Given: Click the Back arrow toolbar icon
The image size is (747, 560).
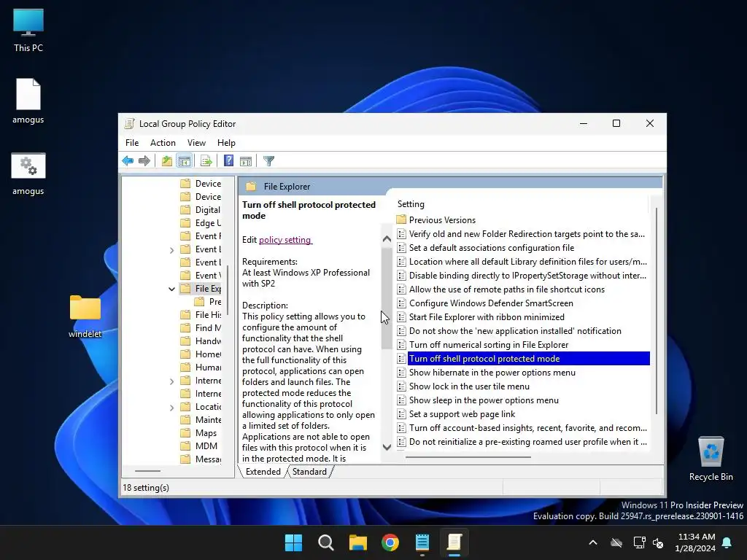Looking at the screenshot, I should (128, 161).
